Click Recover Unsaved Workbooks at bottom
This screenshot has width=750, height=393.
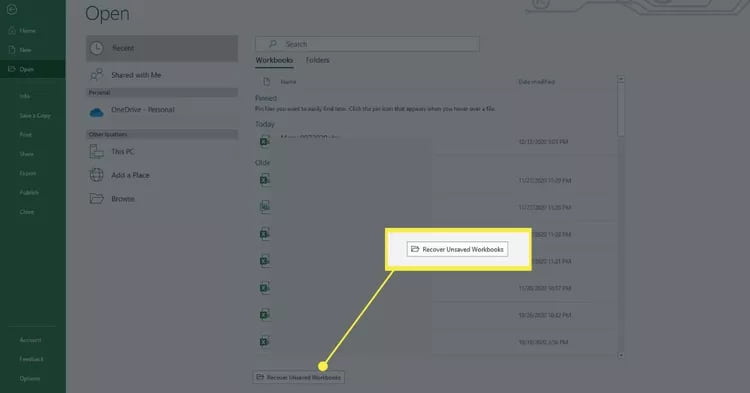coord(298,377)
